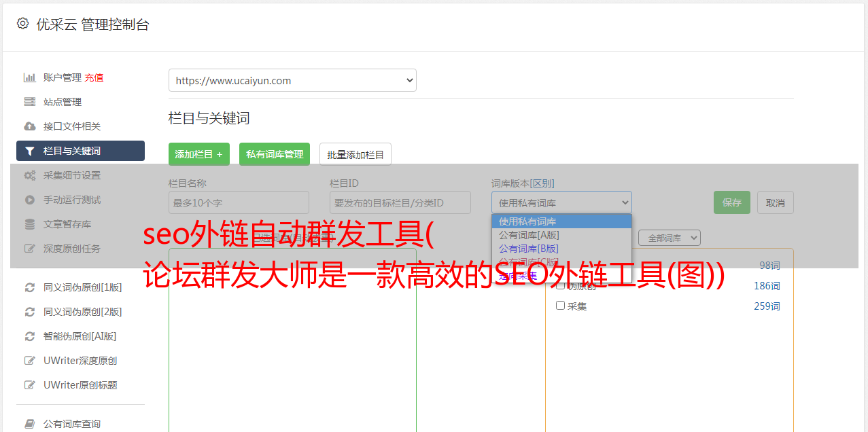Click the edit icon for UWriter深度原创
This screenshot has height=432, width=868.
click(x=30, y=361)
